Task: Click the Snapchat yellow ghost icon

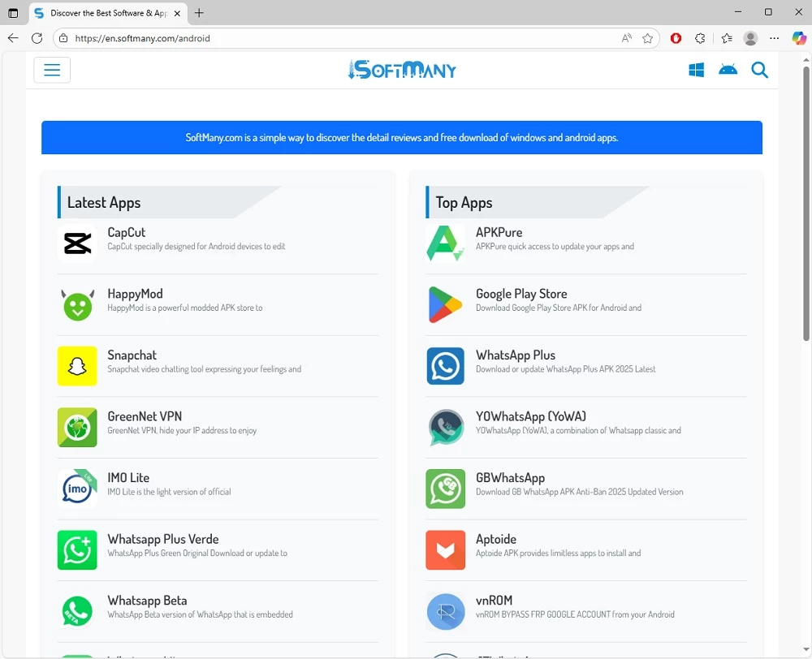Action: pos(77,366)
